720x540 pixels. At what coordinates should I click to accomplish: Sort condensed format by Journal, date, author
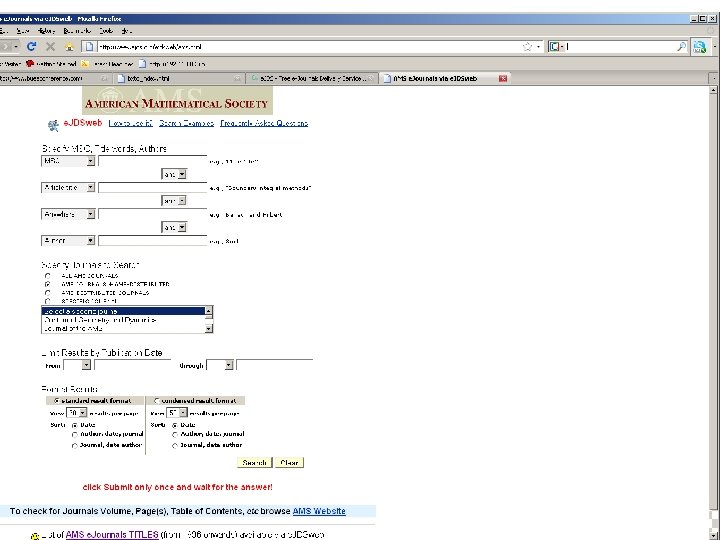[175, 445]
